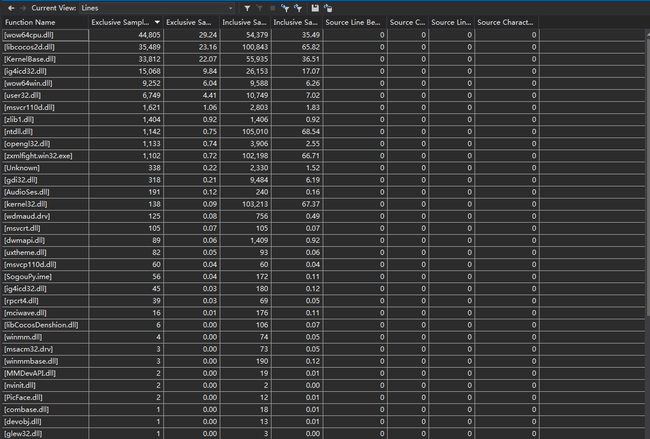Click the funnel icon with refresh arrows
This screenshot has height=439, width=650.
pos(298,8)
